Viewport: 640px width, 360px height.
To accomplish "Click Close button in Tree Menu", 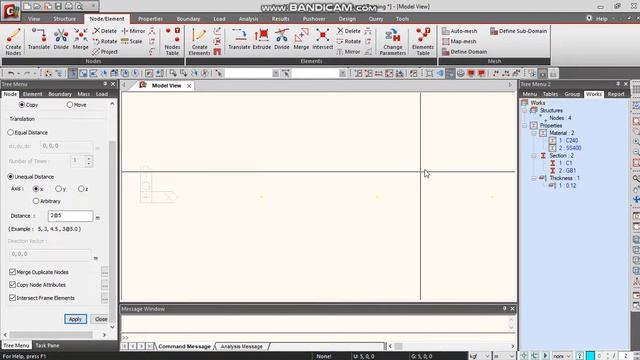I will [101, 319].
